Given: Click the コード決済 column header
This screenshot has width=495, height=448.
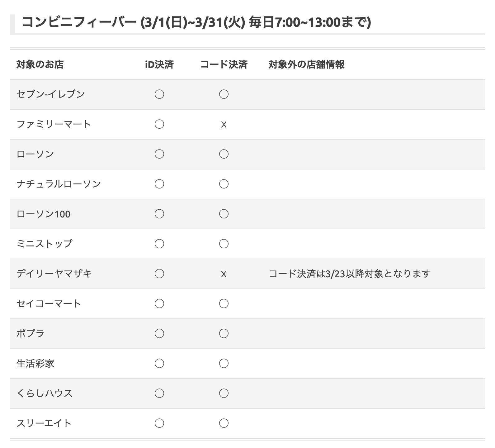Looking at the screenshot, I should pyautogui.click(x=224, y=64).
